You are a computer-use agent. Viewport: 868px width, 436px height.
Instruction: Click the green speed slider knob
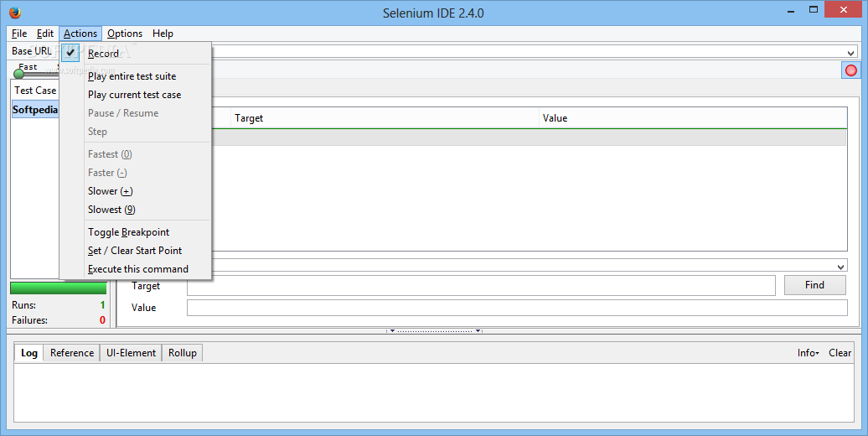18,74
